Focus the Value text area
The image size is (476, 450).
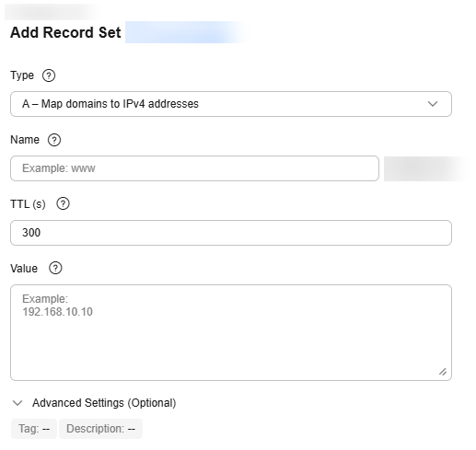click(231, 333)
